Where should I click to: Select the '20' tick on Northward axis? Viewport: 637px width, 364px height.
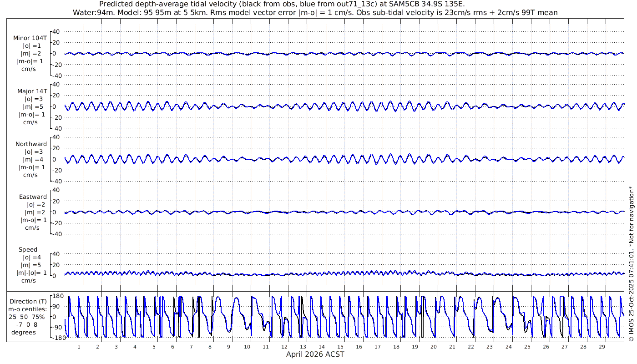pyautogui.click(x=57, y=148)
